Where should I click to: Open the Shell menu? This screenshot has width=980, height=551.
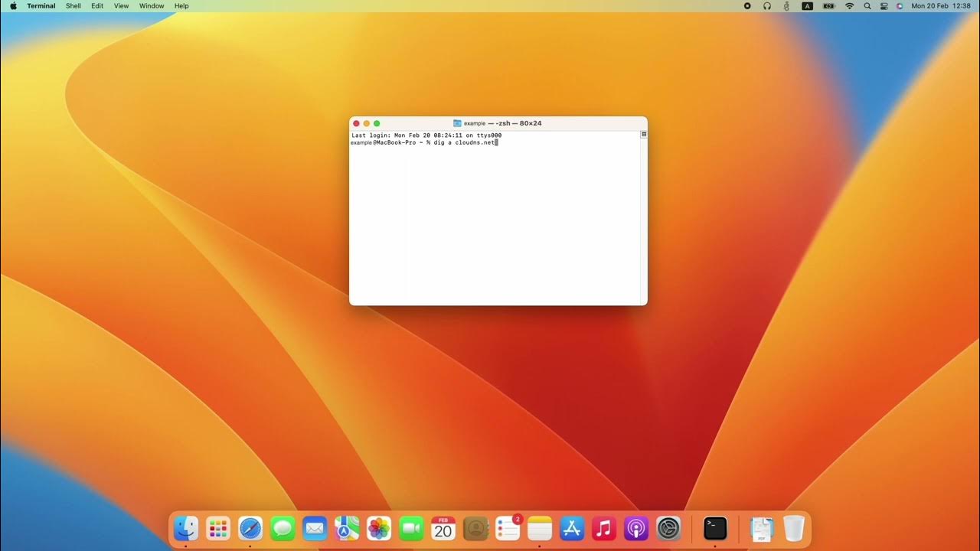click(x=73, y=5)
